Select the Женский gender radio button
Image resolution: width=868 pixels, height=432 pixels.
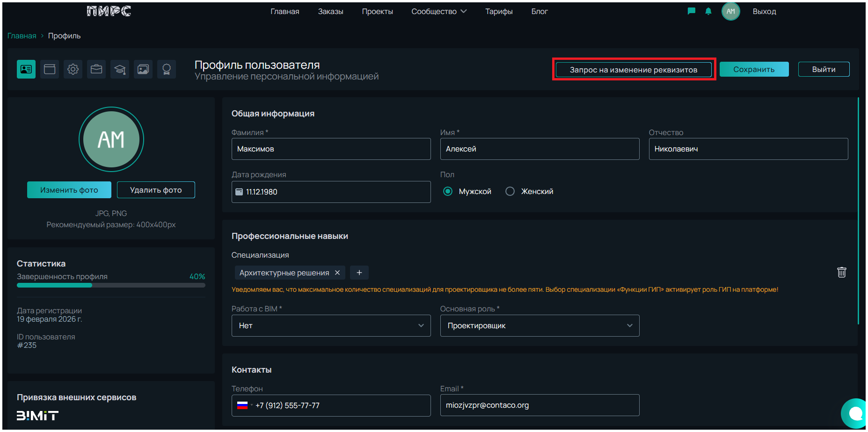click(510, 191)
